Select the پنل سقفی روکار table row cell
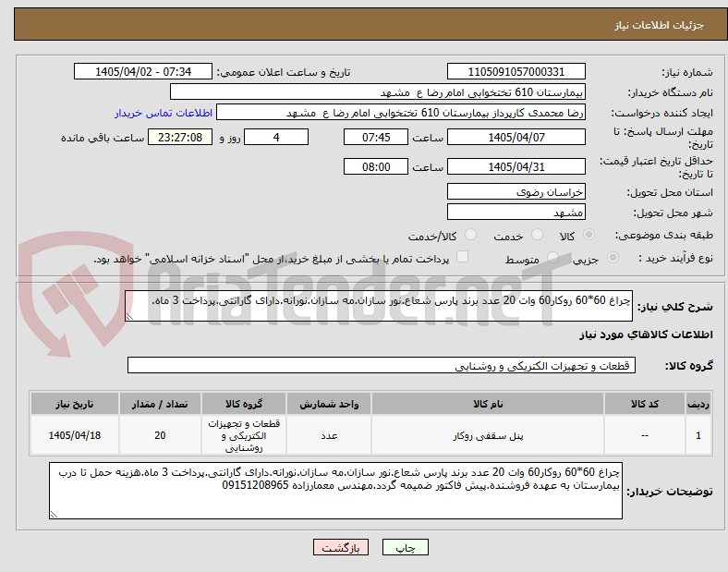 click(x=488, y=435)
